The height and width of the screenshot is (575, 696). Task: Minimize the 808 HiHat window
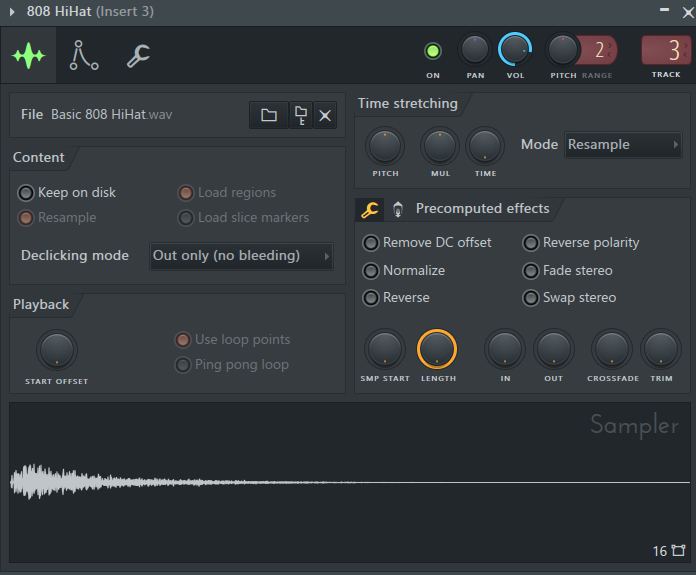(x=664, y=10)
